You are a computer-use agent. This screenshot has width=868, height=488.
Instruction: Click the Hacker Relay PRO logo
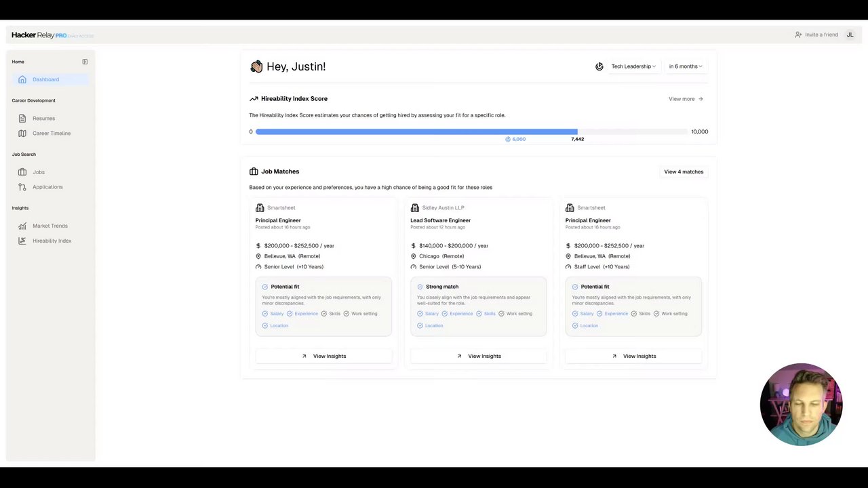(52, 35)
